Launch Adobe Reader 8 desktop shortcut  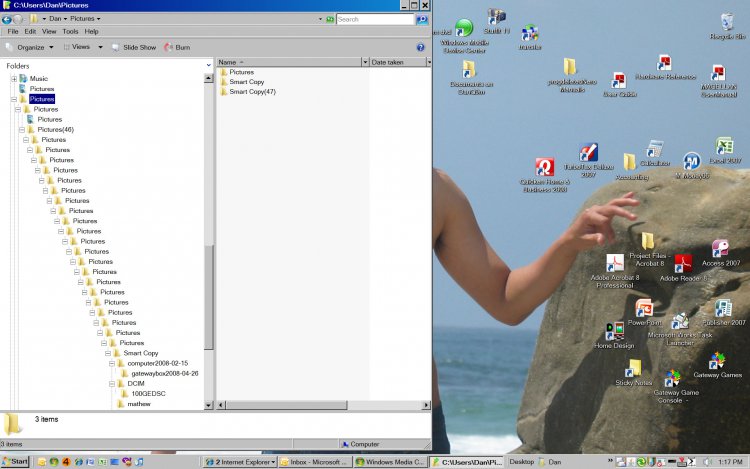683,268
